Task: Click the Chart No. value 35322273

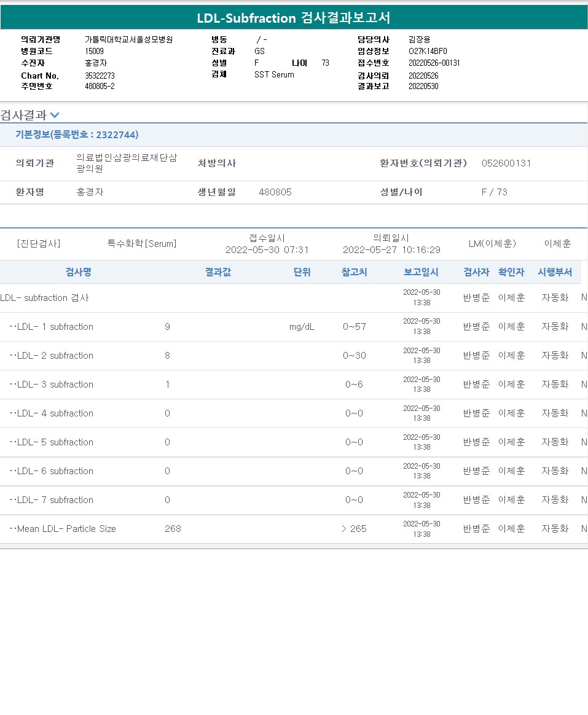Action: (100, 76)
